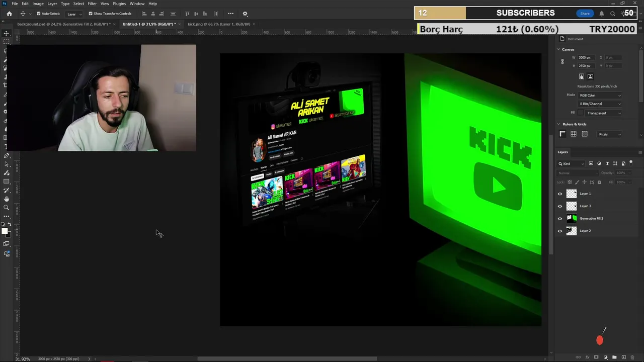Align top edges in options bar
The width and height of the screenshot is (644, 362).
point(188,14)
